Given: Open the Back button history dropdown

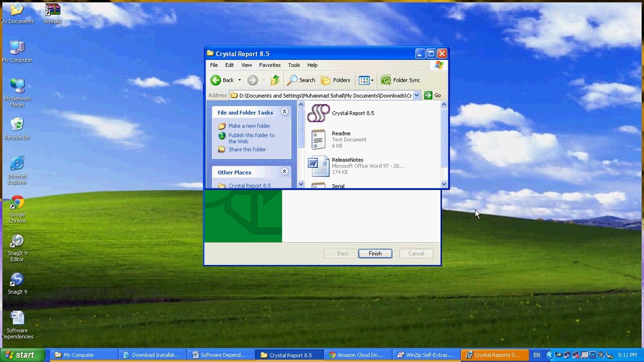Looking at the screenshot, I should pyautogui.click(x=239, y=80).
